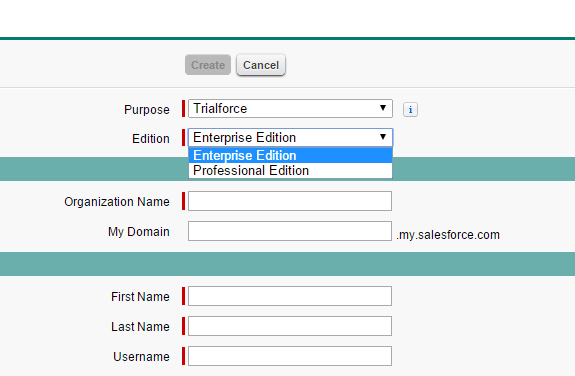Click the Organization Name label
575x376 pixels.
click(117, 202)
